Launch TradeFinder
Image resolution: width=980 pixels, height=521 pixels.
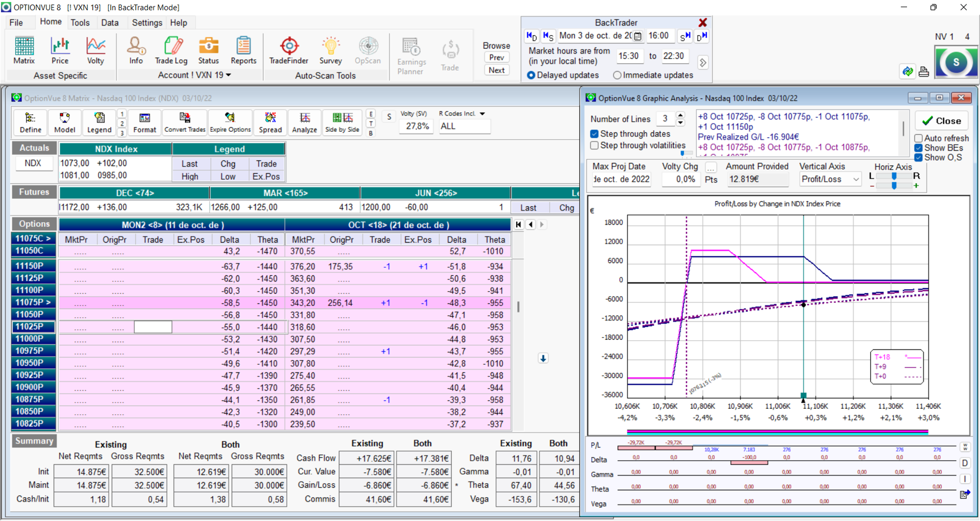[289, 50]
